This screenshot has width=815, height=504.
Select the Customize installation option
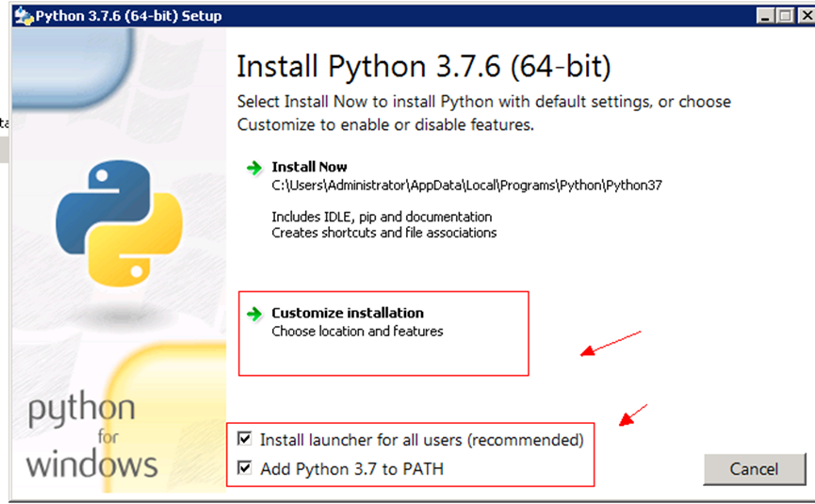tap(348, 313)
